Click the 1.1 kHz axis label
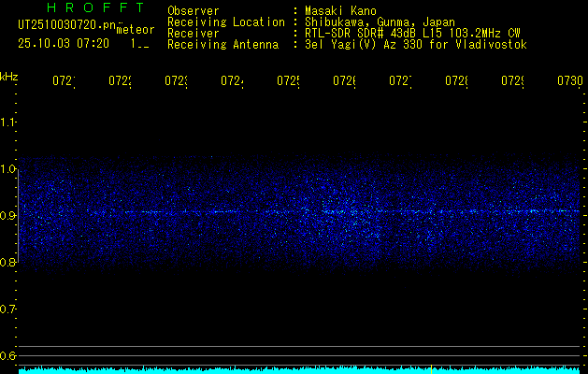Viewport: 588px width, 374px height. point(7,122)
